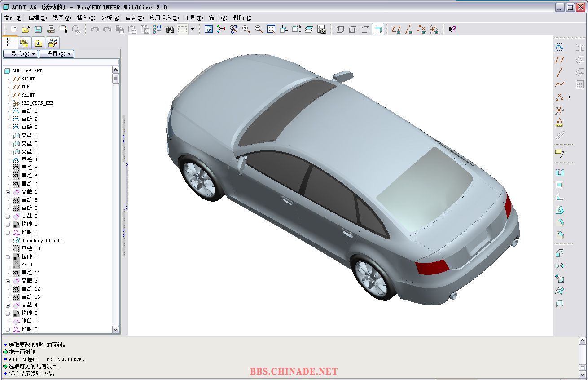Click model tree scrollbar down arrow

116,330
